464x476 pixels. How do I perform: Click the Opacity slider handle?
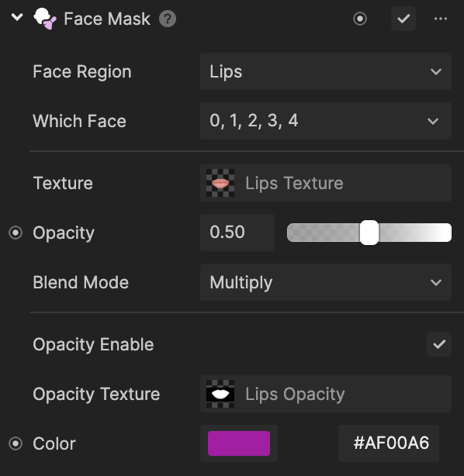pos(369,233)
